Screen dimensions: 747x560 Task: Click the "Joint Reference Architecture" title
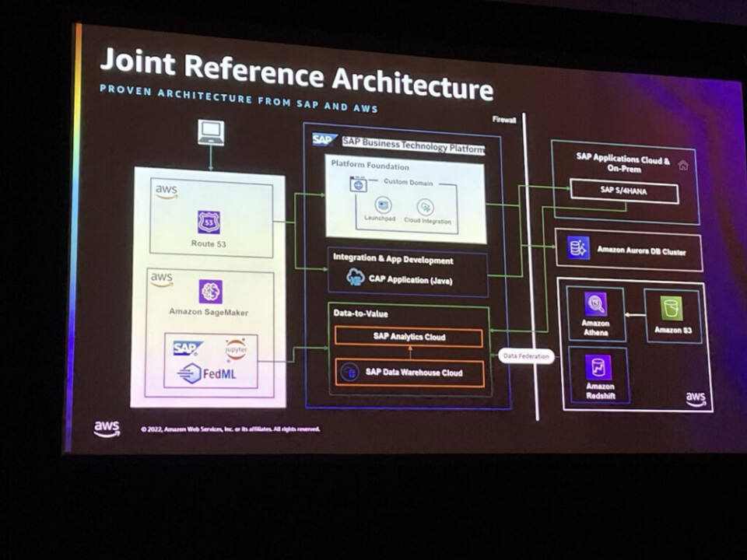click(x=296, y=74)
